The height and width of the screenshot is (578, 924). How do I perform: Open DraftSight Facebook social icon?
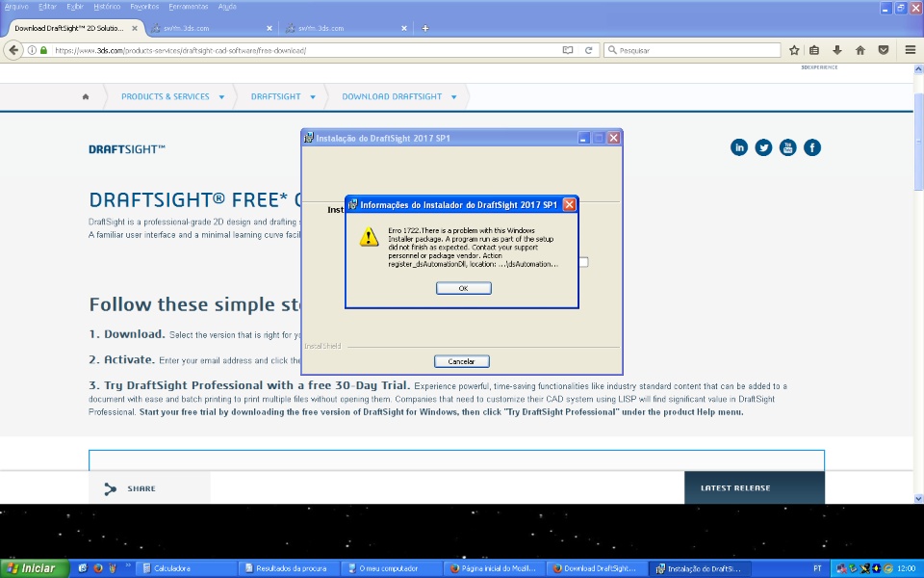click(812, 147)
